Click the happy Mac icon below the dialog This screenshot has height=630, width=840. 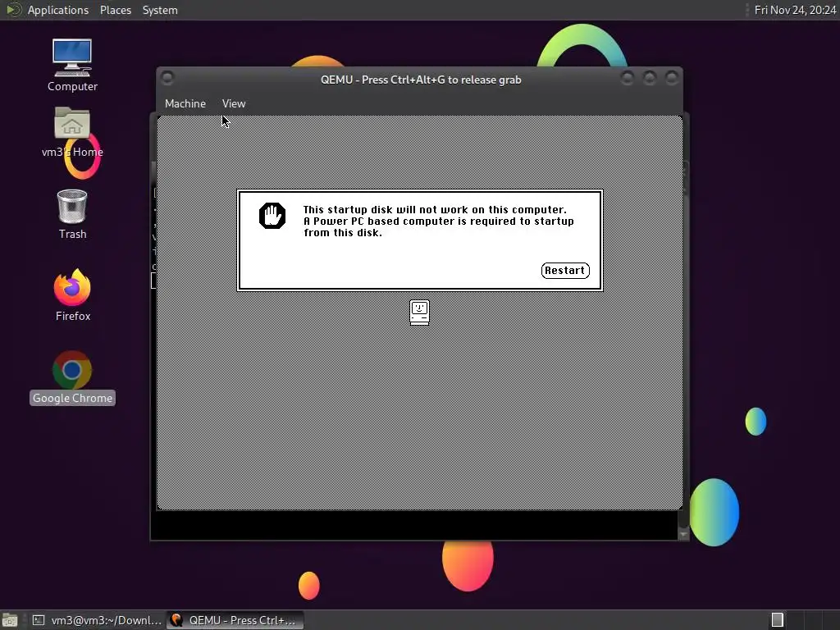[419, 313]
